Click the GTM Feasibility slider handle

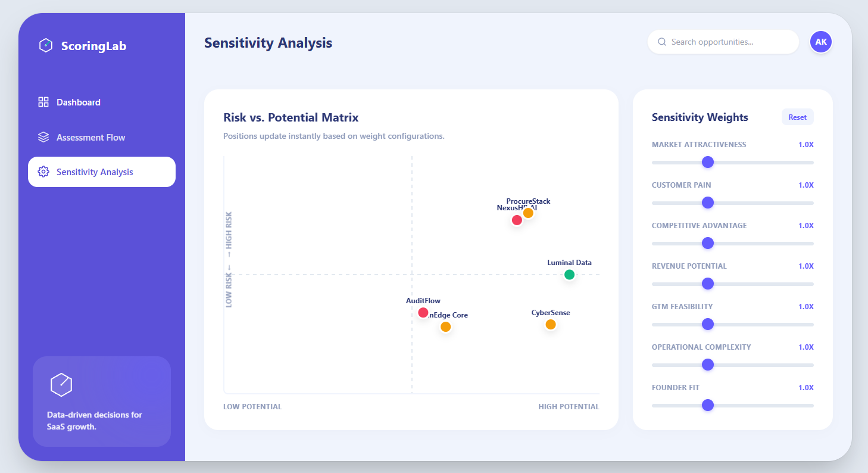707,324
